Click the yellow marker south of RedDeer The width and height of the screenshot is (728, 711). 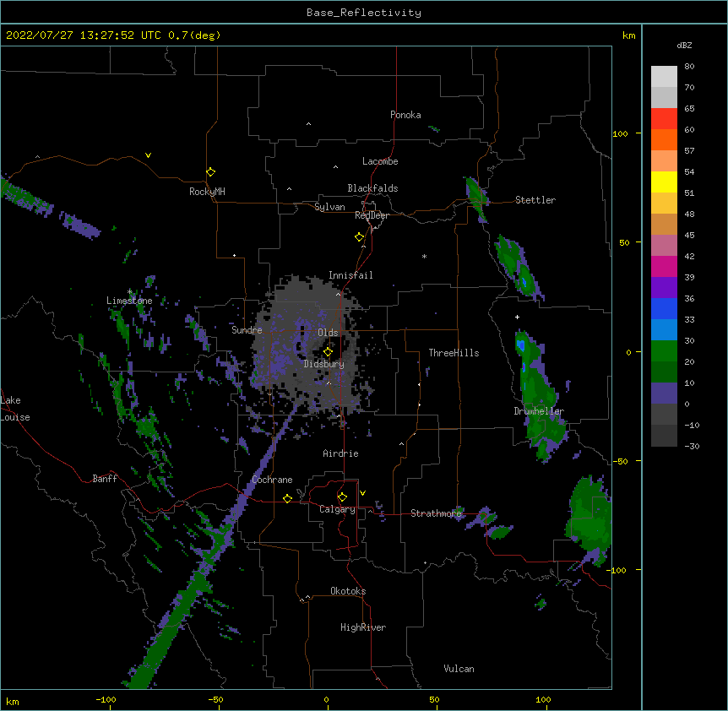pyautogui.click(x=360, y=237)
